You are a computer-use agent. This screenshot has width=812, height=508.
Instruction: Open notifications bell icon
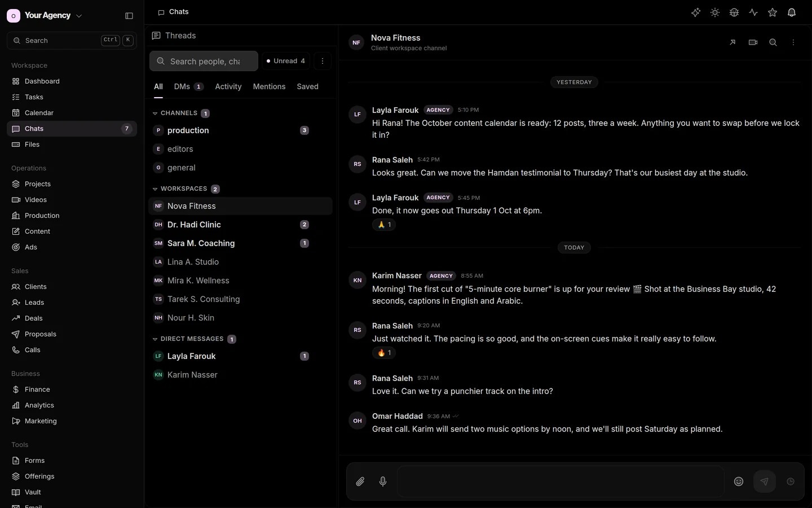[792, 12]
